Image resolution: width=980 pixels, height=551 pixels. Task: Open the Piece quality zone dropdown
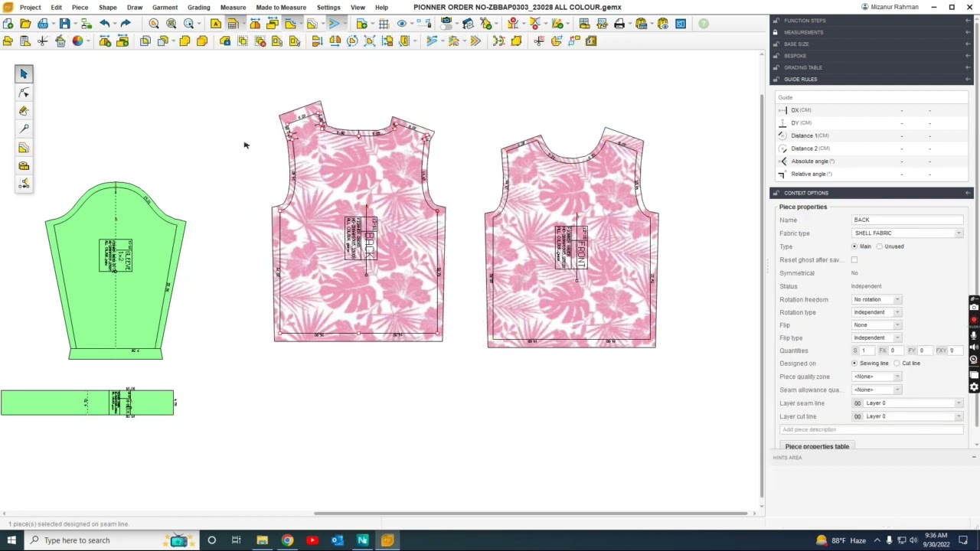point(877,377)
